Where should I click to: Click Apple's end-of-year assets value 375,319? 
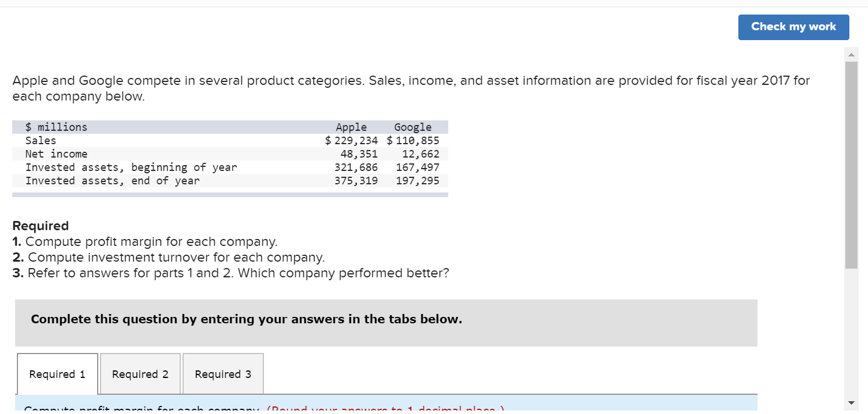point(356,181)
